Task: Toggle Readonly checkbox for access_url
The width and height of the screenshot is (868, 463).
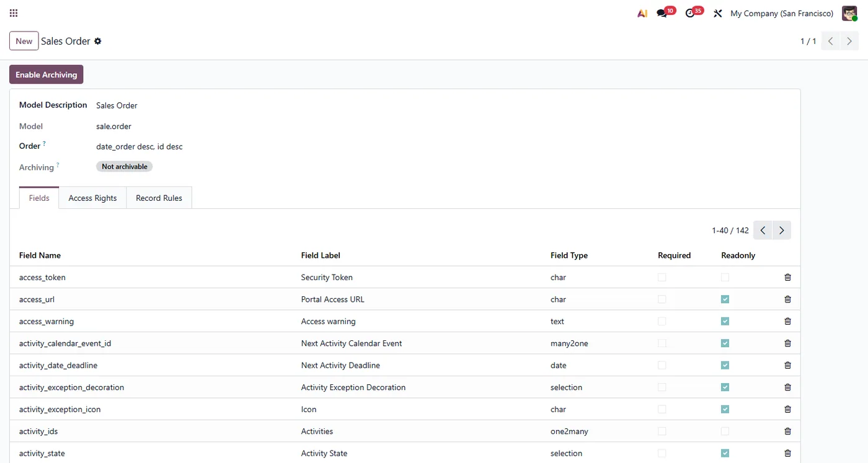Action: (725, 299)
